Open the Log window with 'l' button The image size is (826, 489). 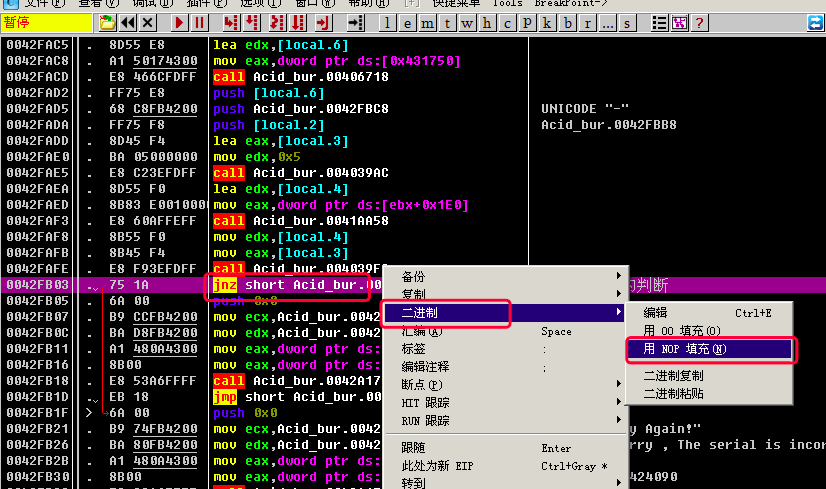pos(388,23)
